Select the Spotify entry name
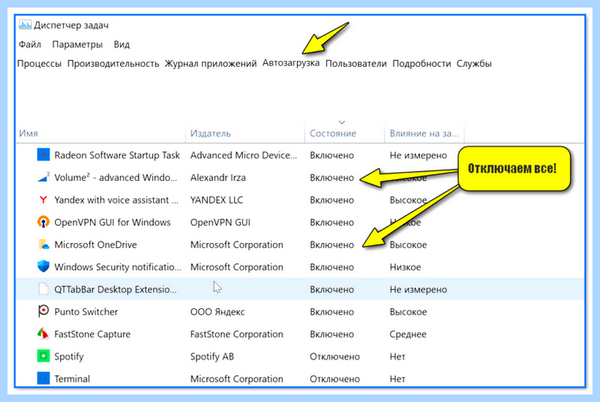Image resolution: width=600 pixels, height=402 pixels. click(68, 356)
